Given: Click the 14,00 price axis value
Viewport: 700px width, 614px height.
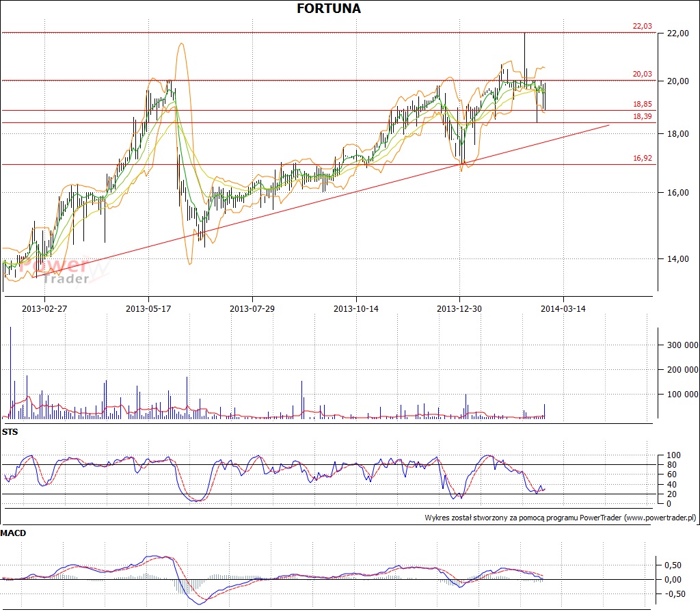Looking at the screenshot, I should (x=677, y=259).
